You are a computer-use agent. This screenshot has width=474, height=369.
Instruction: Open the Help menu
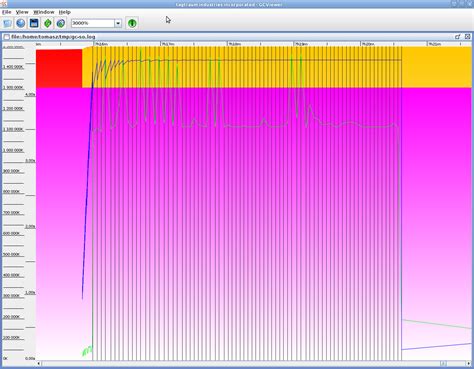tap(65, 12)
